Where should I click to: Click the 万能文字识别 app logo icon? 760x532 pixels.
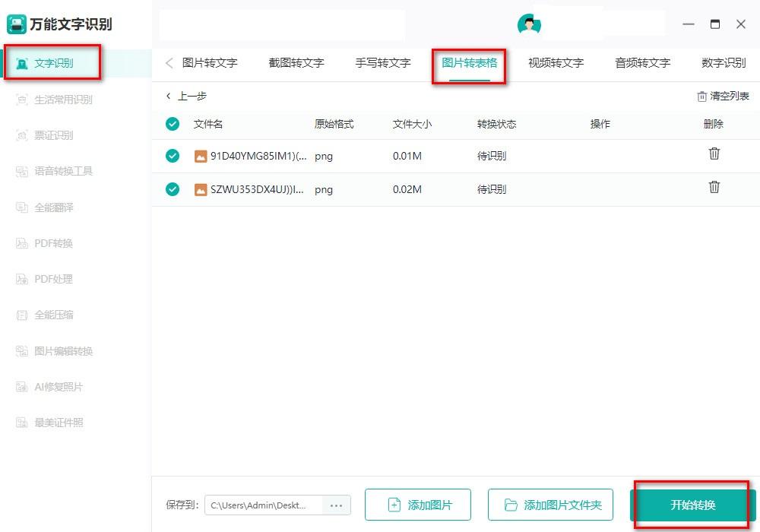[17, 24]
